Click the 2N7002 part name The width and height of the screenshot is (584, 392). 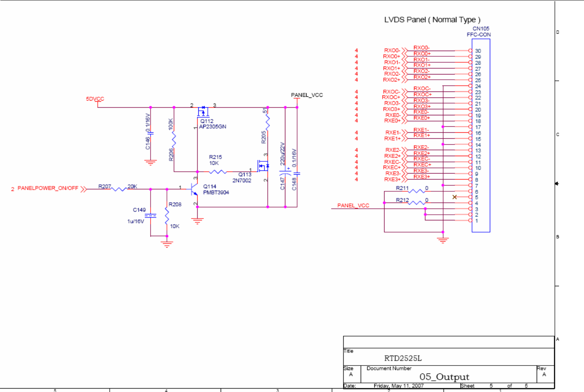click(x=242, y=181)
